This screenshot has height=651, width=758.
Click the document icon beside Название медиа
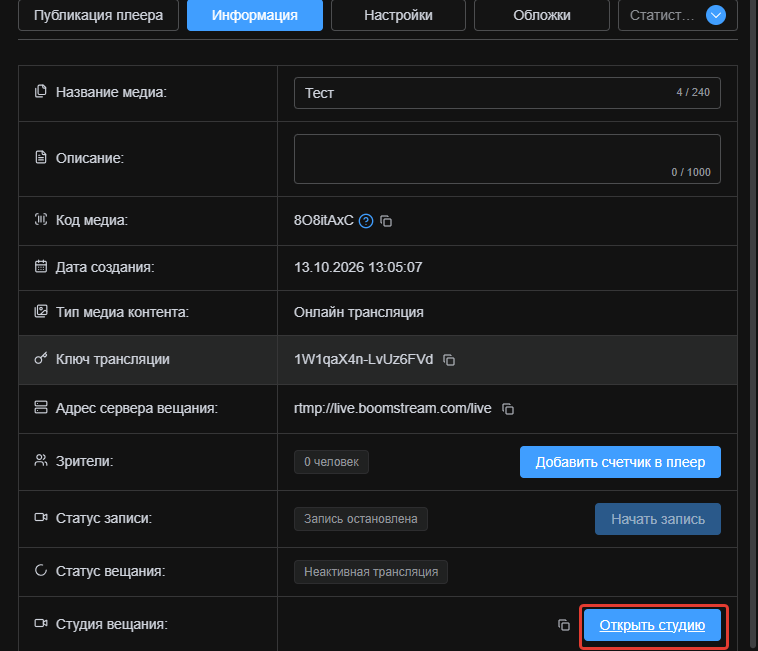click(41, 91)
